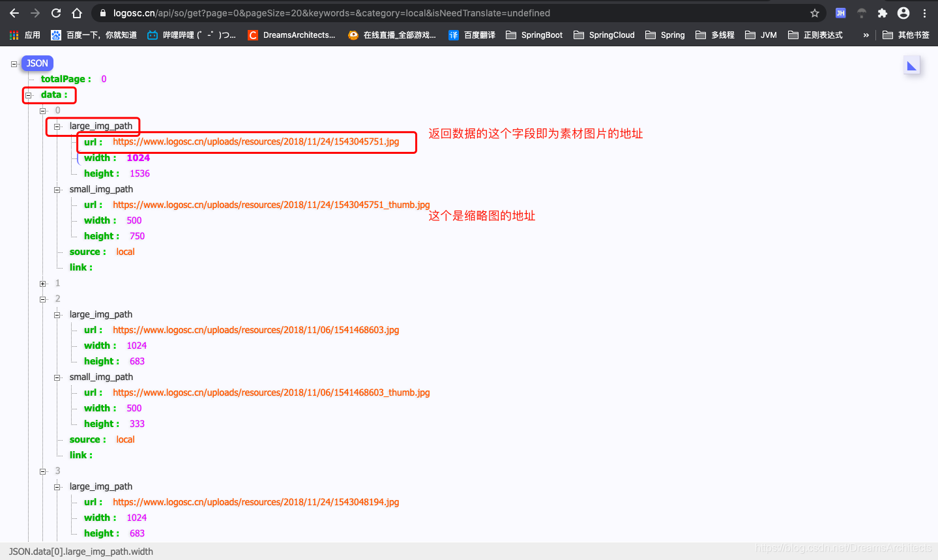View site information via the lock icon
Image resolution: width=938 pixels, height=560 pixels.
[102, 13]
